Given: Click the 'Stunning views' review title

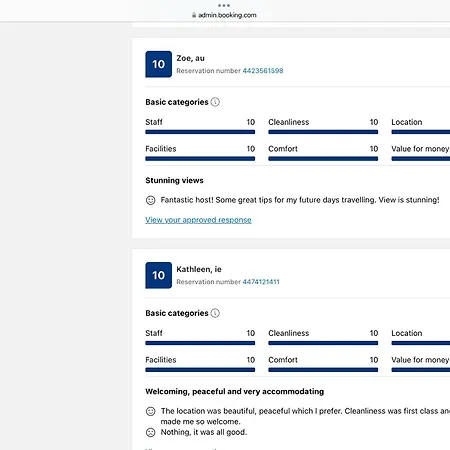Looking at the screenshot, I should click(174, 180).
